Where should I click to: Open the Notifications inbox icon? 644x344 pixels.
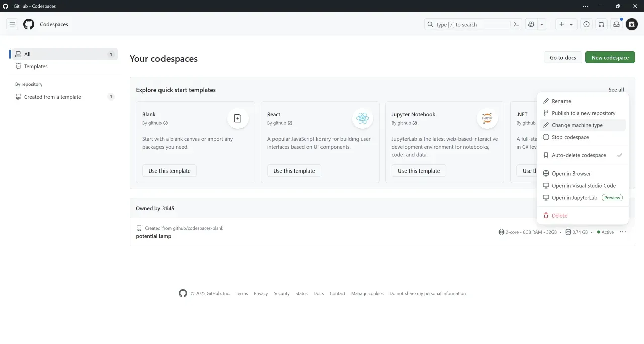[616, 24]
